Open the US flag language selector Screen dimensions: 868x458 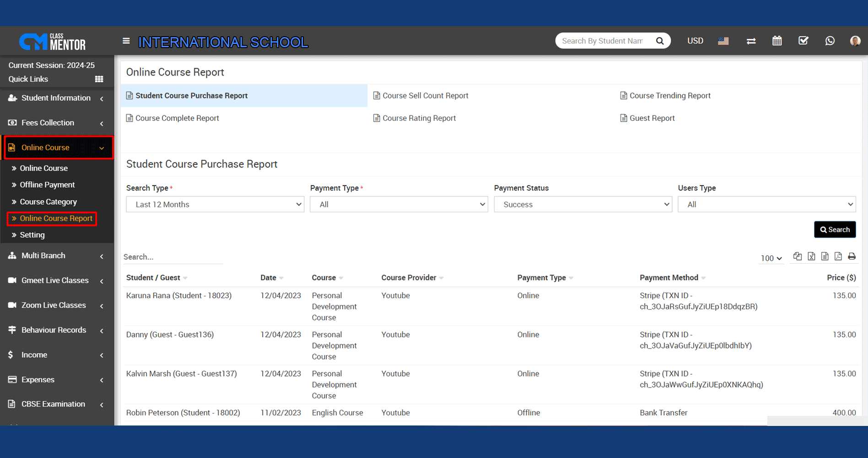coord(723,41)
